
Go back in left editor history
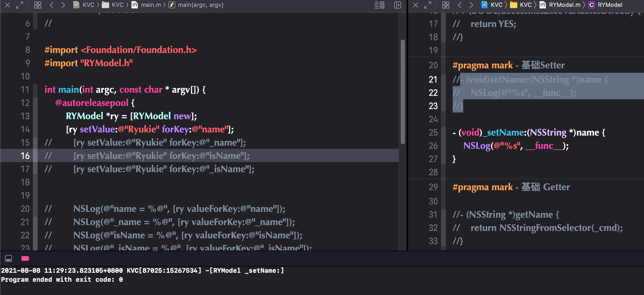click(52, 5)
